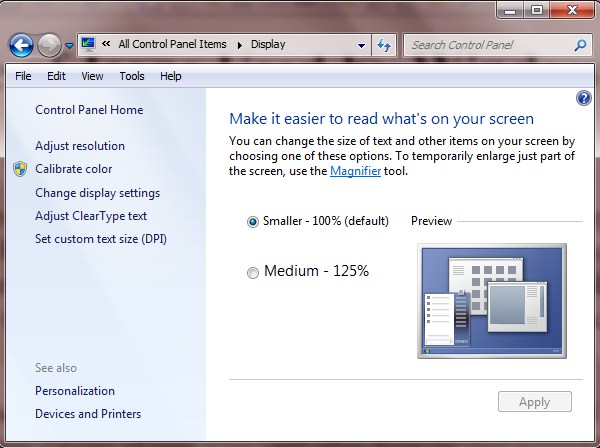Go to Control Panel Home
This screenshot has height=448, width=600.
(89, 110)
